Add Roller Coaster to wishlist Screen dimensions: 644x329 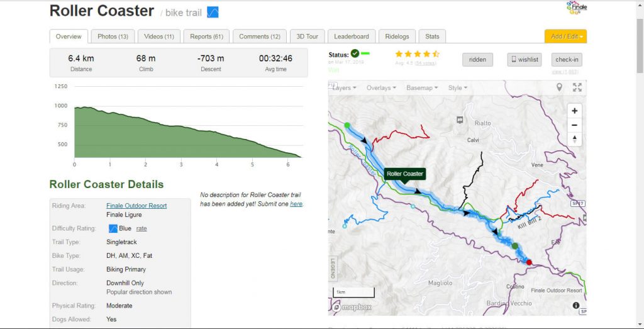tap(524, 60)
